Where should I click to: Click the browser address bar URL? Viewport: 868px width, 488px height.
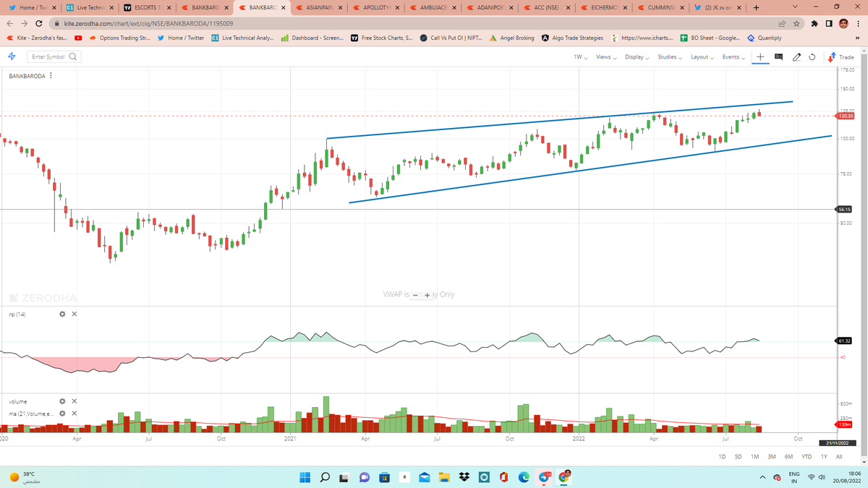(148, 24)
